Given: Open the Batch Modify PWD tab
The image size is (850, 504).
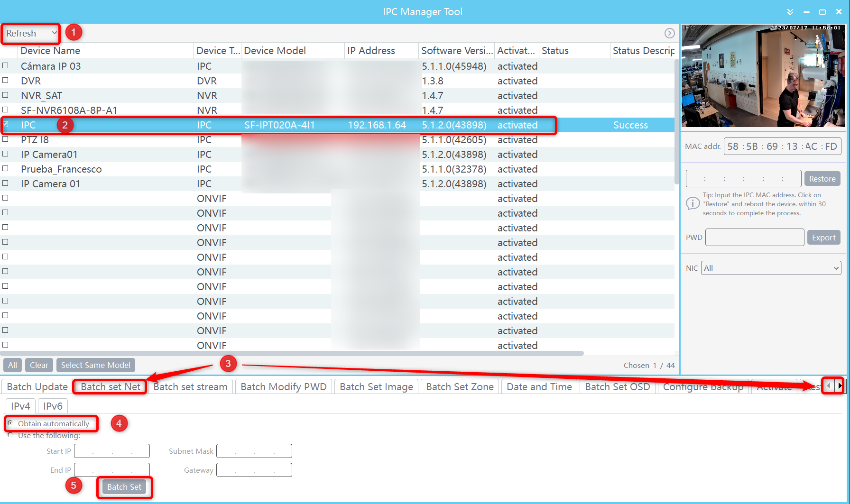Looking at the screenshot, I should (283, 386).
